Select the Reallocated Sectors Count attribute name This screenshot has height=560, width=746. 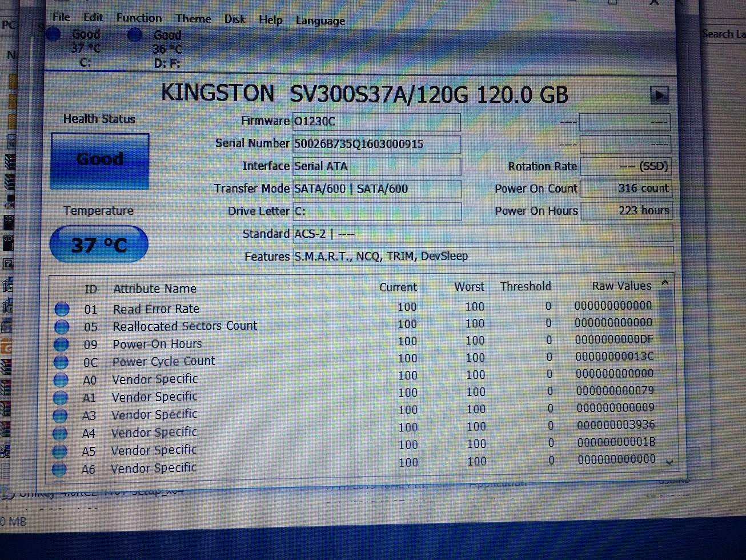point(185,326)
